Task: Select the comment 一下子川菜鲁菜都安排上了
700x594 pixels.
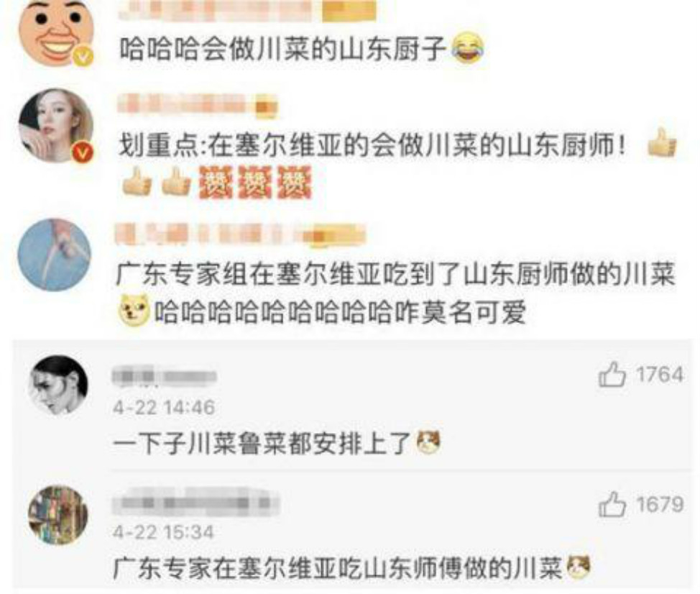Action: coord(262,444)
